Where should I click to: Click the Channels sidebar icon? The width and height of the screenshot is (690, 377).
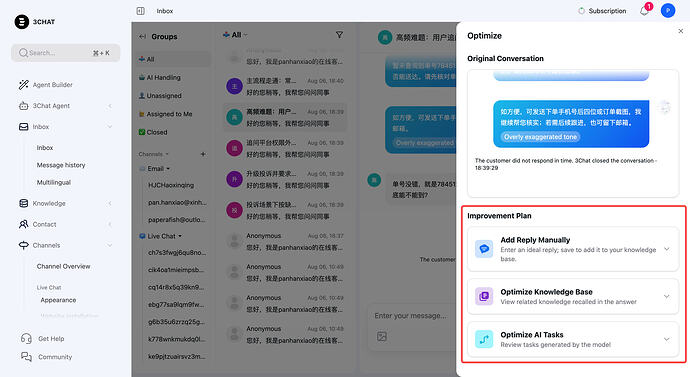24,245
